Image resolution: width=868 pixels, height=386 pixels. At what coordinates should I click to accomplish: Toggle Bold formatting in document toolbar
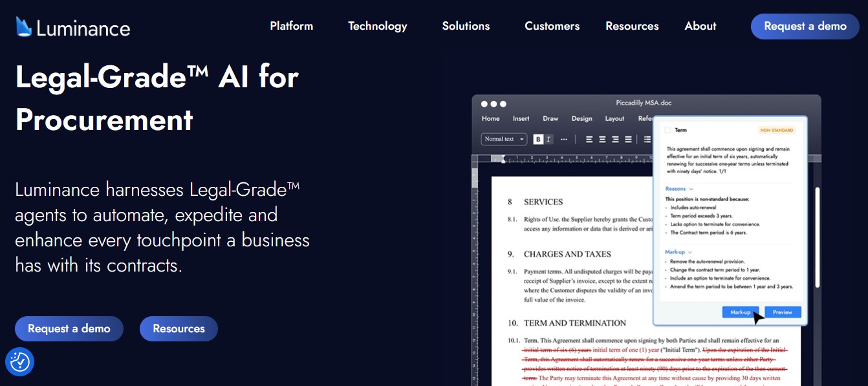click(538, 139)
